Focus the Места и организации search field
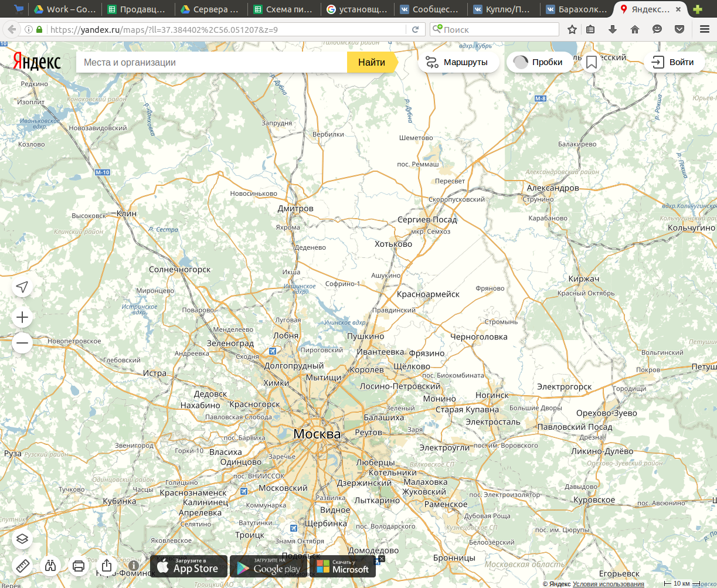 tap(211, 62)
